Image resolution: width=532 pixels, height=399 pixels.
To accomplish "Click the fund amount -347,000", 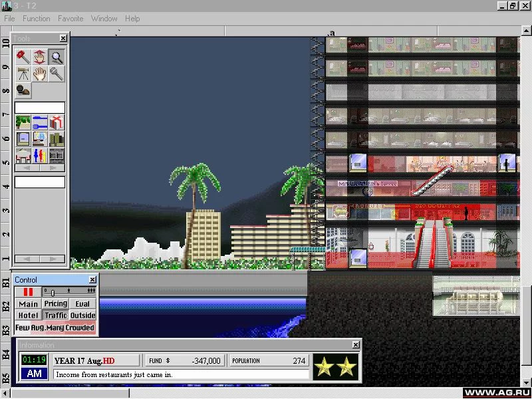I will [x=206, y=360].
